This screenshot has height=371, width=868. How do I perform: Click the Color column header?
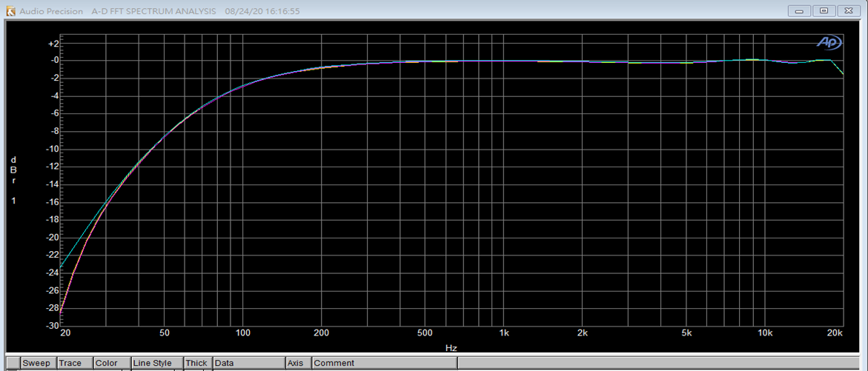point(107,364)
